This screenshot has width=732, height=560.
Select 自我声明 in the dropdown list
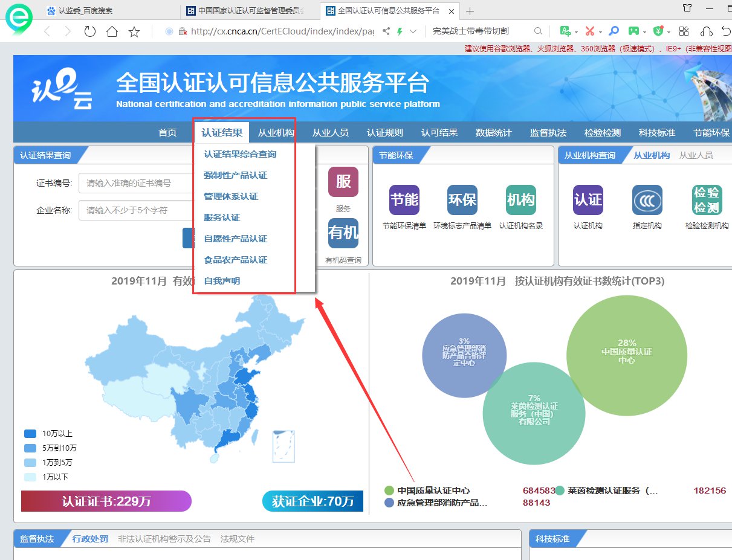point(222,281)
